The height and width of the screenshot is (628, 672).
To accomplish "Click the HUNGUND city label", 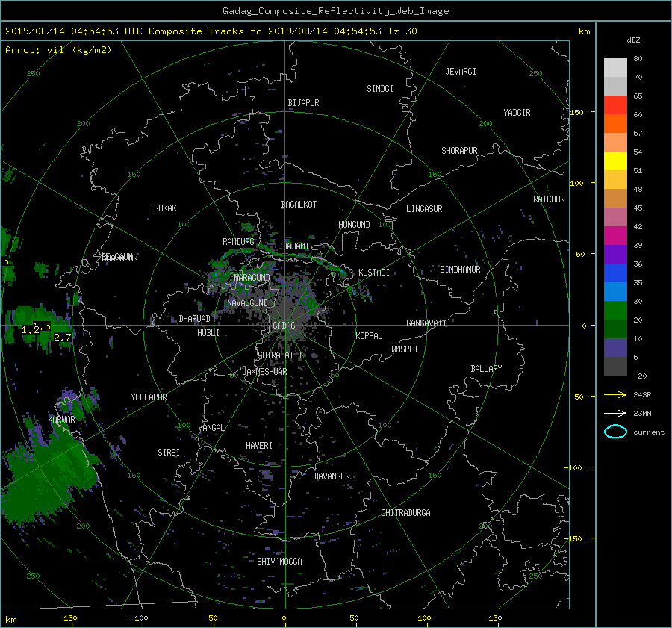I will tap(354, 224).
